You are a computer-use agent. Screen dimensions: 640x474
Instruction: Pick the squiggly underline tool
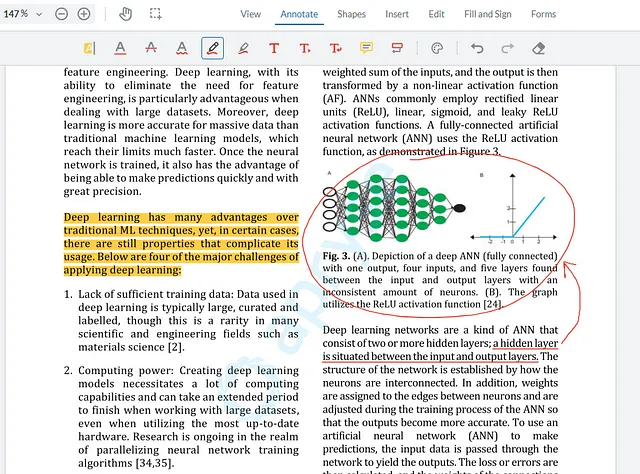click(182, 48)
